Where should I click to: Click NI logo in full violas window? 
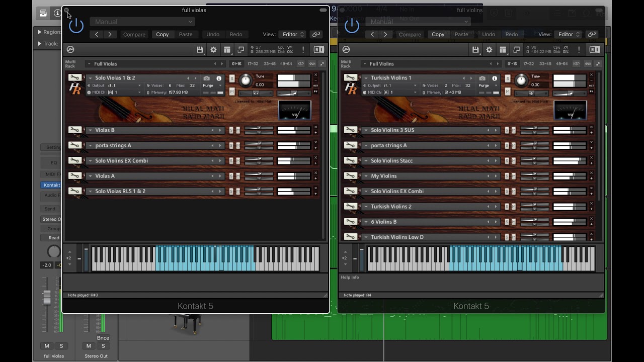[x=318, y=50]
